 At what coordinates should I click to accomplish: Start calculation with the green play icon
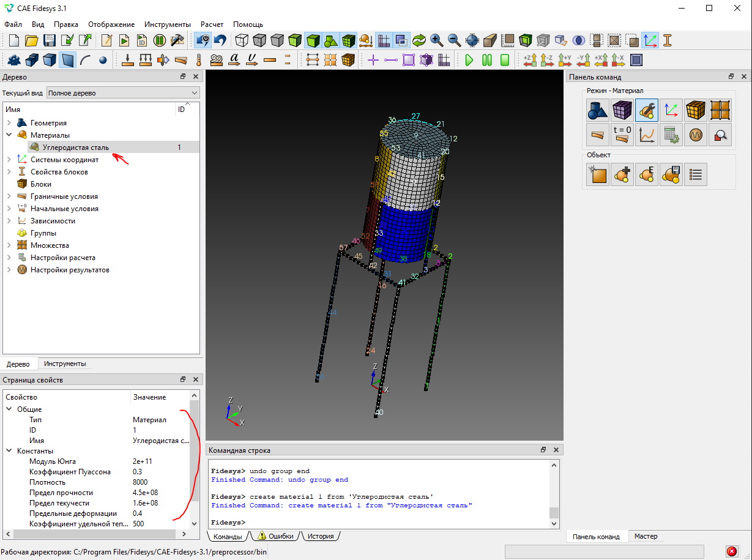point(469,60)
